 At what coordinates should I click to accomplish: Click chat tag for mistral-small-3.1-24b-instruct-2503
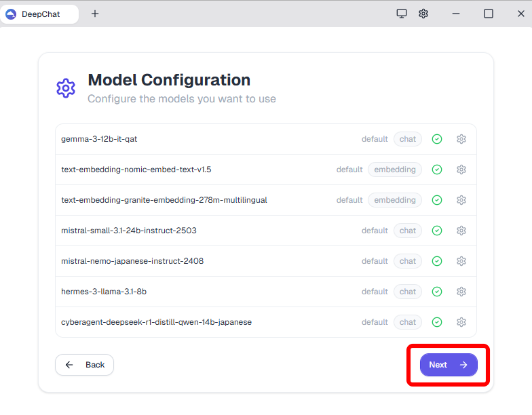point(407,231)
